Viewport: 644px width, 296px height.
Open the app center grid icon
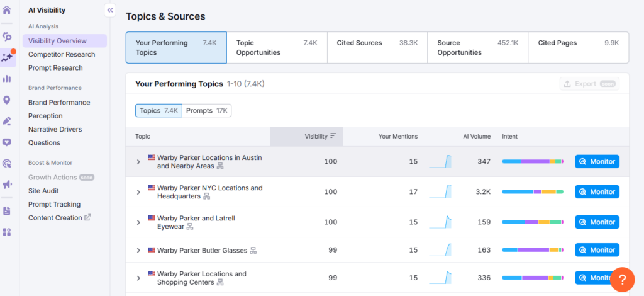pos(7,232)
